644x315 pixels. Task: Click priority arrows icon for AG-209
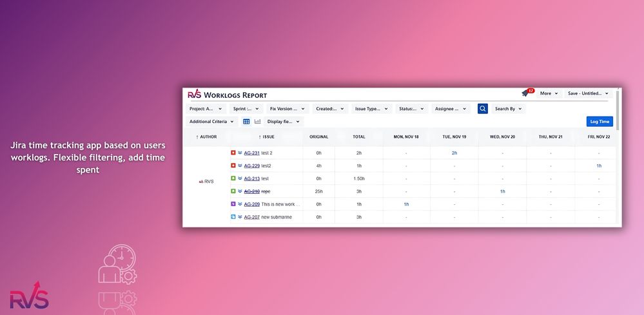pos(240,204)
